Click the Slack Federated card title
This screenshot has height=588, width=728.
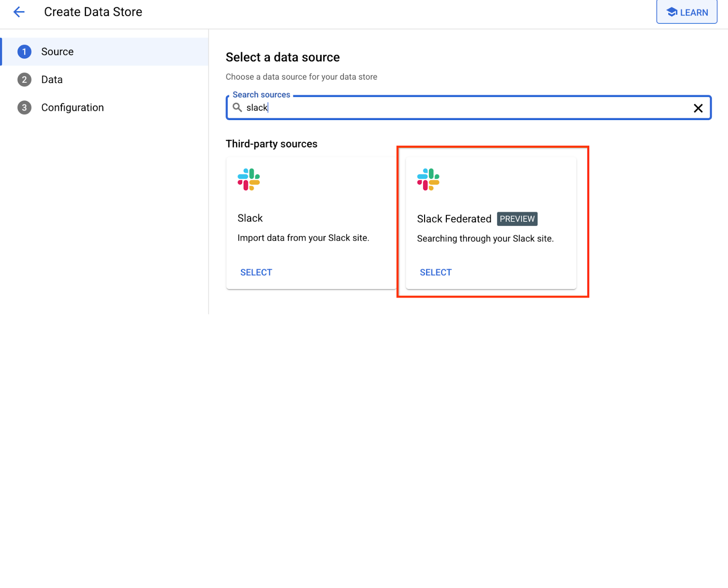coord(454,219)
